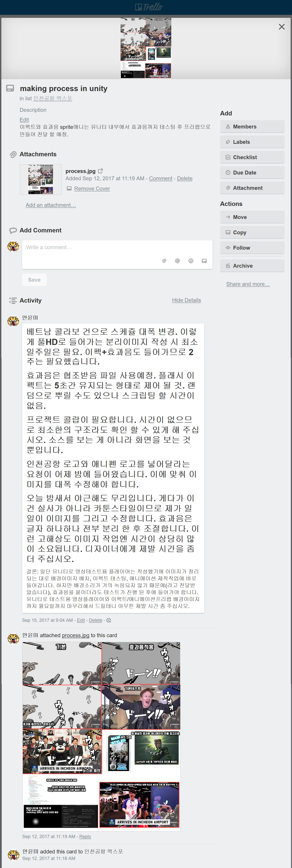Click the attachment paperclip icon in comment box
This screenshot has height=868, width=292.
(x=164, y=261)
